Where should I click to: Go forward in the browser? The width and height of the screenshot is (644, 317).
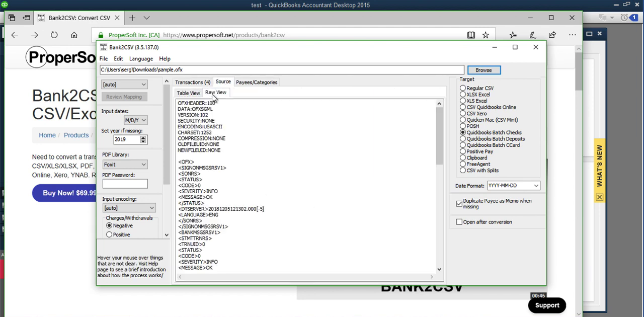tap(34, 35)
